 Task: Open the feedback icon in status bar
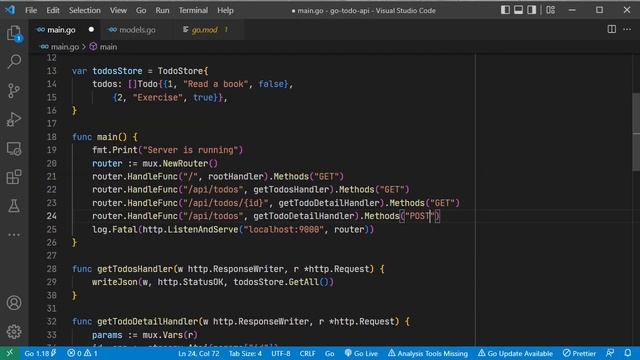click(x=610, y=353)
